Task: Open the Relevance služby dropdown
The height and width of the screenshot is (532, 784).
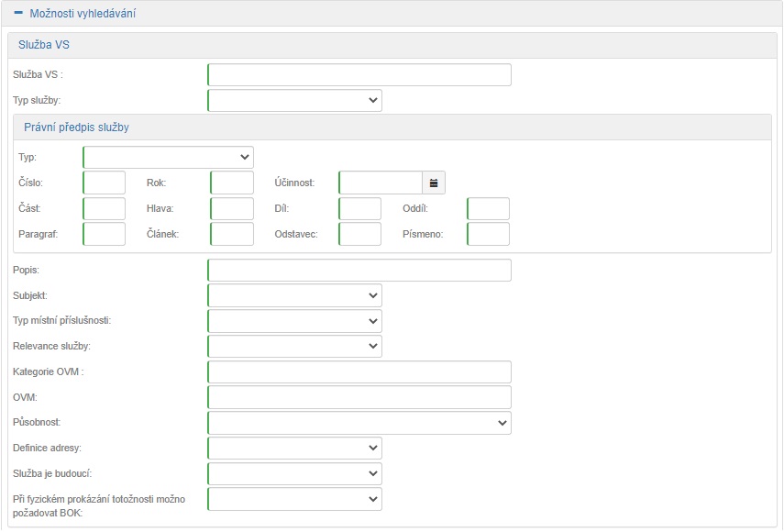Action: click(x=294, y=346)
